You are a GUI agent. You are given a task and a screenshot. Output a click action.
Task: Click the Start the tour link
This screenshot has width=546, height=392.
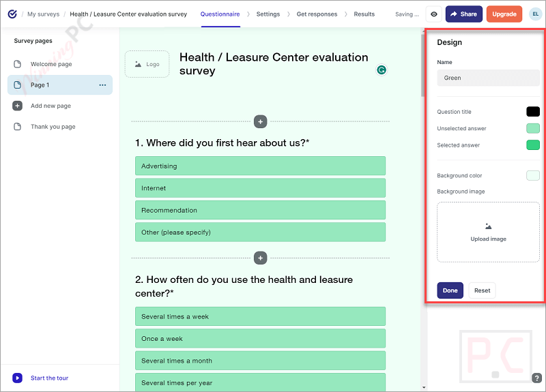coord(49,378)
